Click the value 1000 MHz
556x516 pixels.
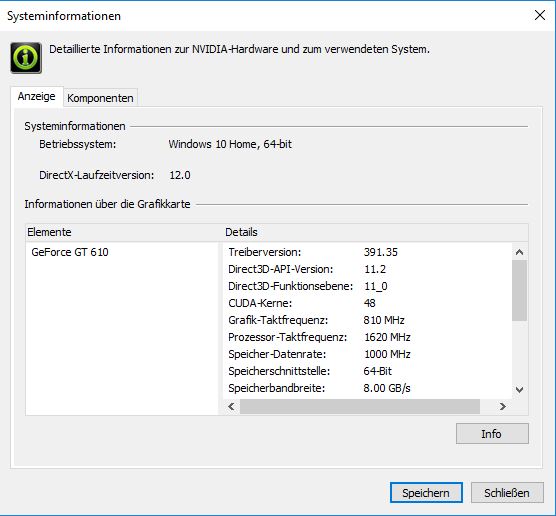pos(387,354)
